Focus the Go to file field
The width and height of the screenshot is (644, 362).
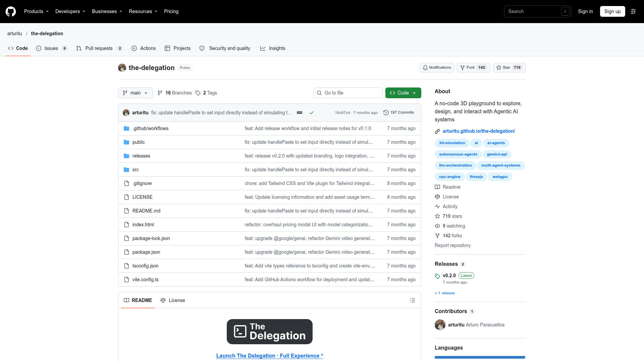[348, 93]
